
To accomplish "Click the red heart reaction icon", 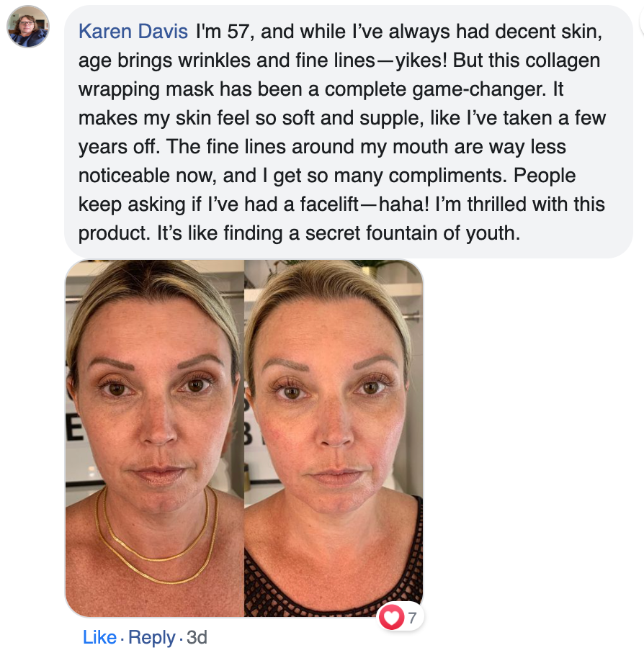I will tap(391, 617).
